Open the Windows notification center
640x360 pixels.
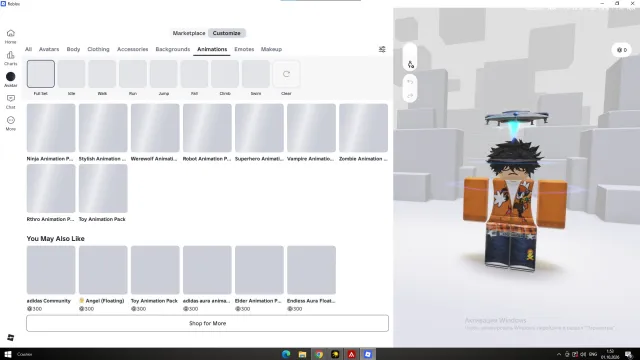(629, 354)
